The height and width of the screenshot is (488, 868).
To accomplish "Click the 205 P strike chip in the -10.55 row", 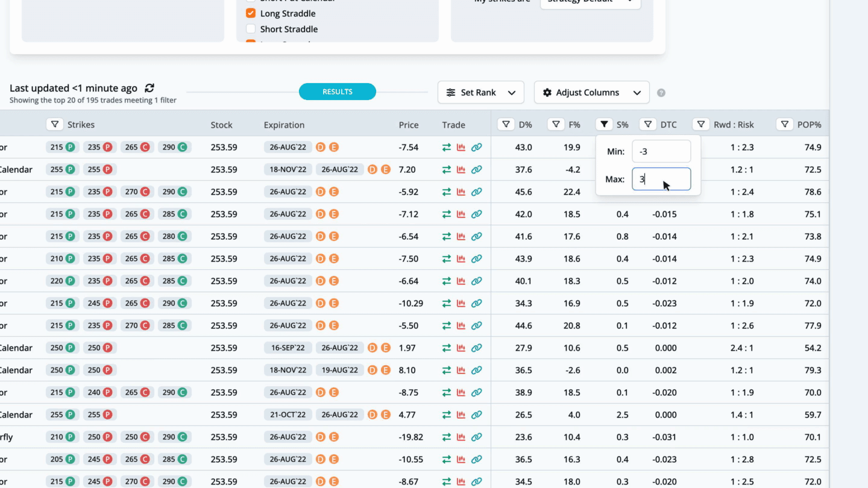I will (x=63, y=459).
